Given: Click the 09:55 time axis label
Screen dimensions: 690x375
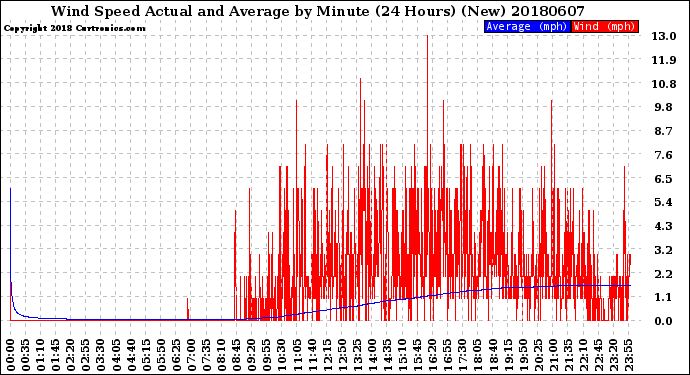Looking at the screenshot, I should click(x=267, y=355).
